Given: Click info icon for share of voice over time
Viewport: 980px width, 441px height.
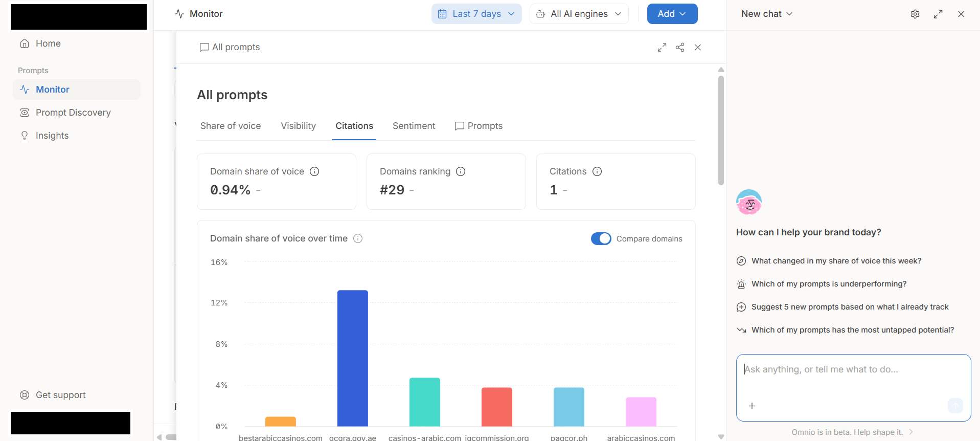Looking at the screenshot, I should (x=358, y=238).
